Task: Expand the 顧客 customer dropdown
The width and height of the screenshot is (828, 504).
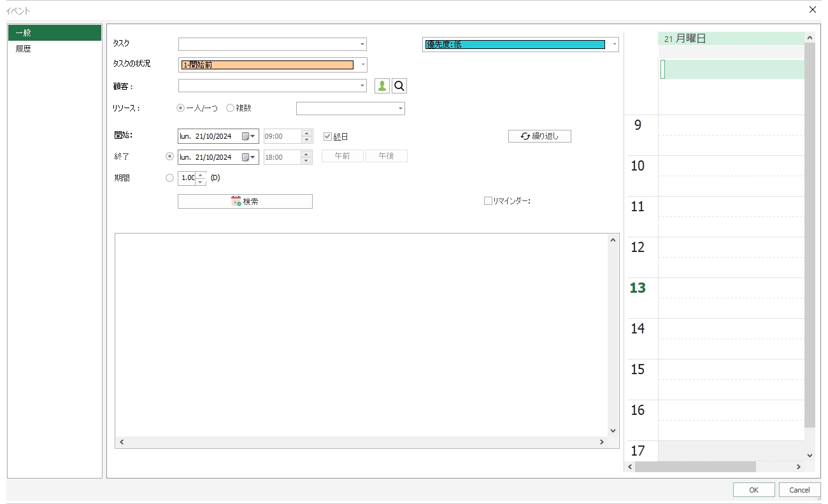Action: (x=362, y=85)
